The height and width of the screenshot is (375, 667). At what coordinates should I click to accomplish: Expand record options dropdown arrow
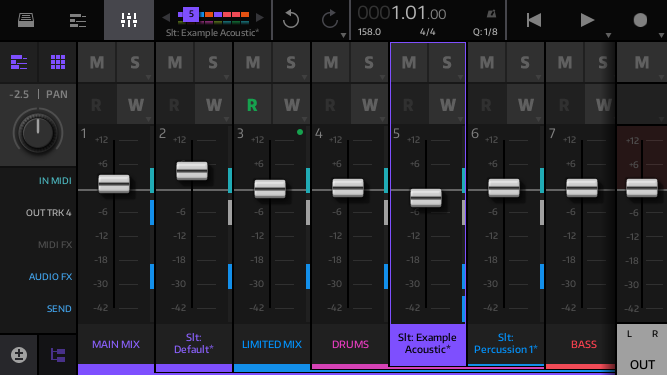coord(661,35)
